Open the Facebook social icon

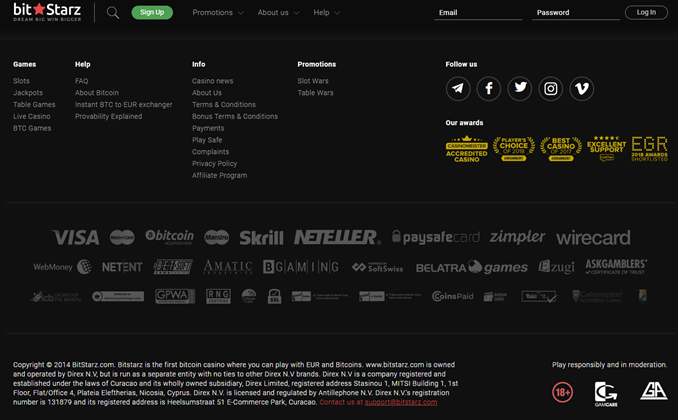[489, 89]
